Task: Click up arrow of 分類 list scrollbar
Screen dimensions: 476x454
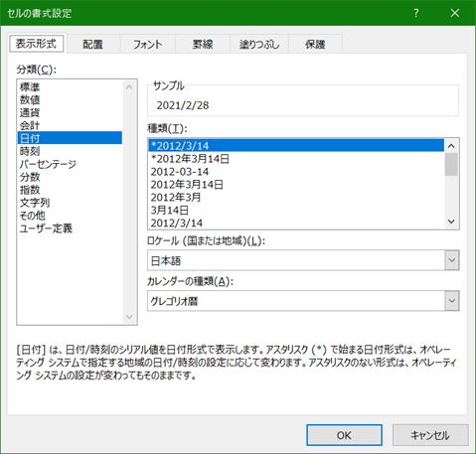Action: point(129,87)
